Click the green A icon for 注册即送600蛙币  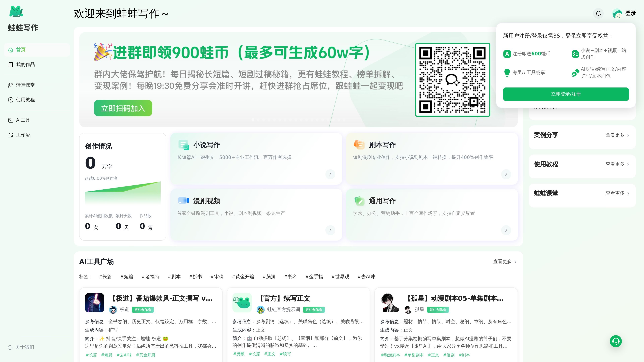(x=507, y=54)
